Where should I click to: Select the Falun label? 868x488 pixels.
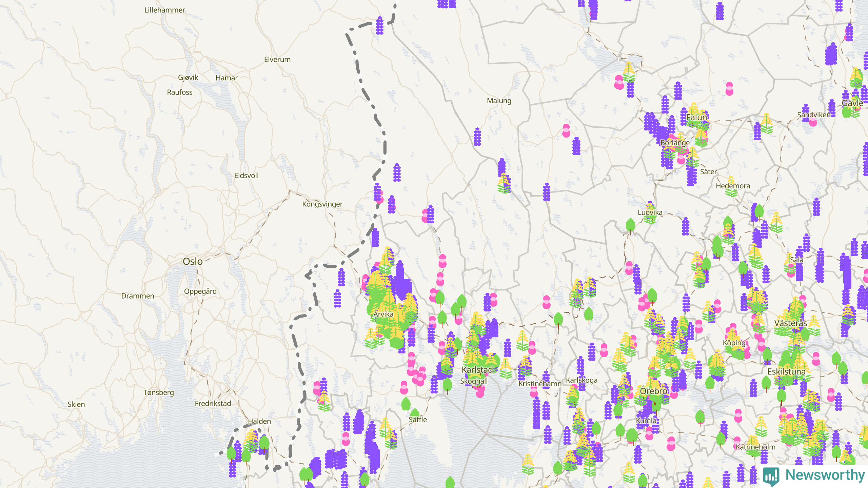[x=697, y=117]
